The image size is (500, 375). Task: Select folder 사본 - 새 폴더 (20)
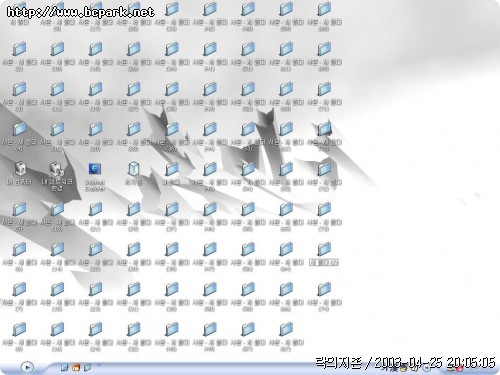pyautogui.click(x=95, y=136)
